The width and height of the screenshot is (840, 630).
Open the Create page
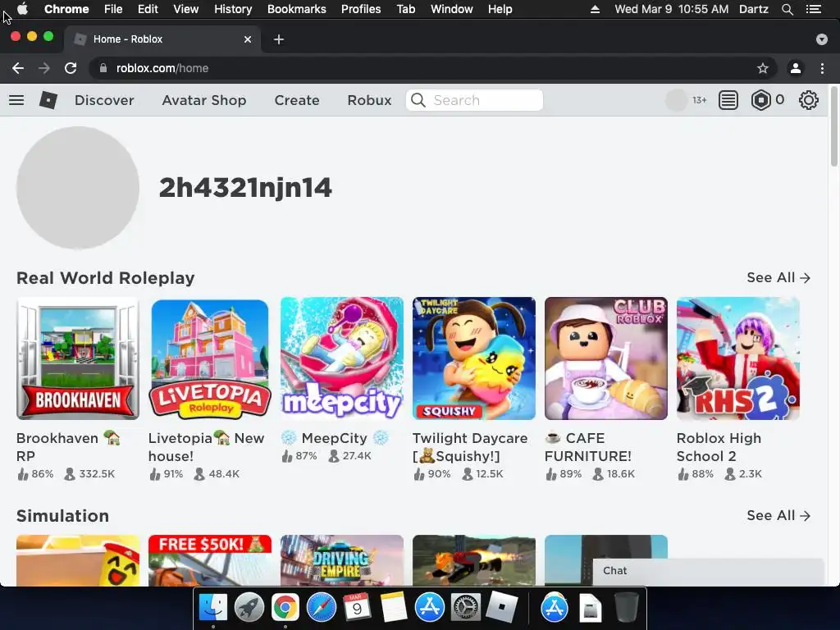click(297, 100)
